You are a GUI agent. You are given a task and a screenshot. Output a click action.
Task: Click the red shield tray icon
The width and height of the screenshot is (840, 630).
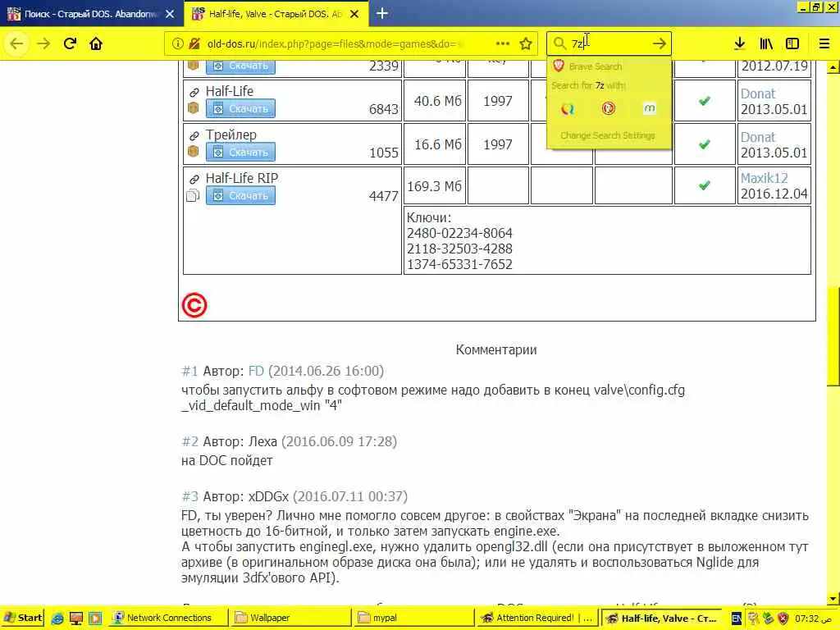click(x=783, y=619)
